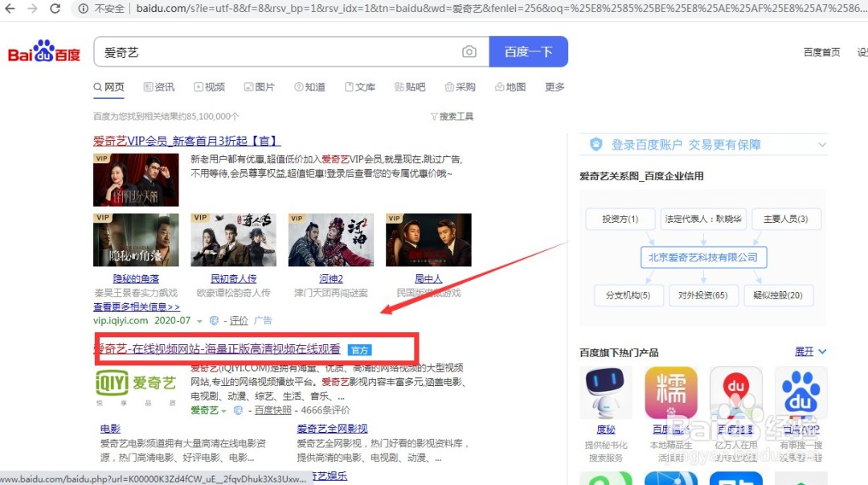The height and width of the screenshot is (485, 868).
Task: Open the 百度快照 cached page link
Action: tap(273, 410)
